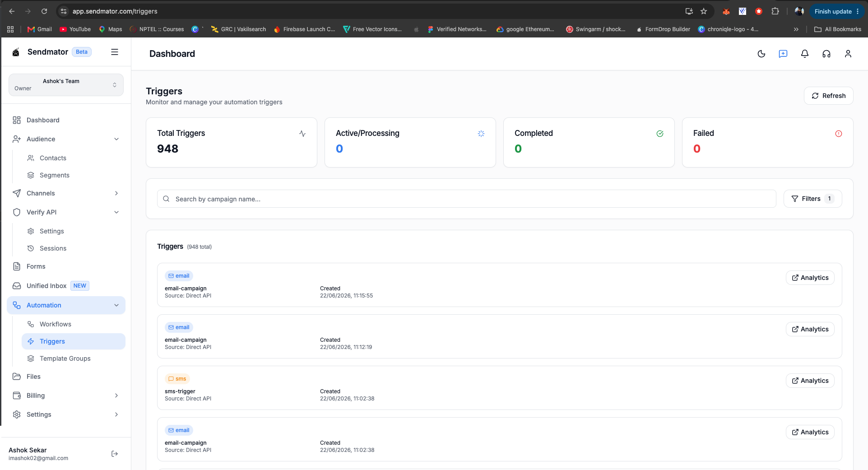Click the Active/Processing spinner icon
Viewport: 868px width, 470px height.
(x=481, y=134)
